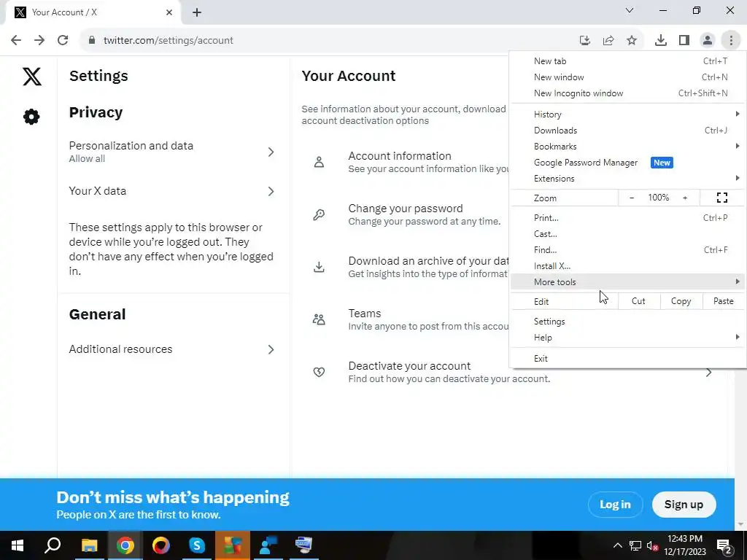Image resolution: width=747 pixels, height=560 pixels.
Task: Select New tab from the Chrome menu
Action: (x=627, y=61)
